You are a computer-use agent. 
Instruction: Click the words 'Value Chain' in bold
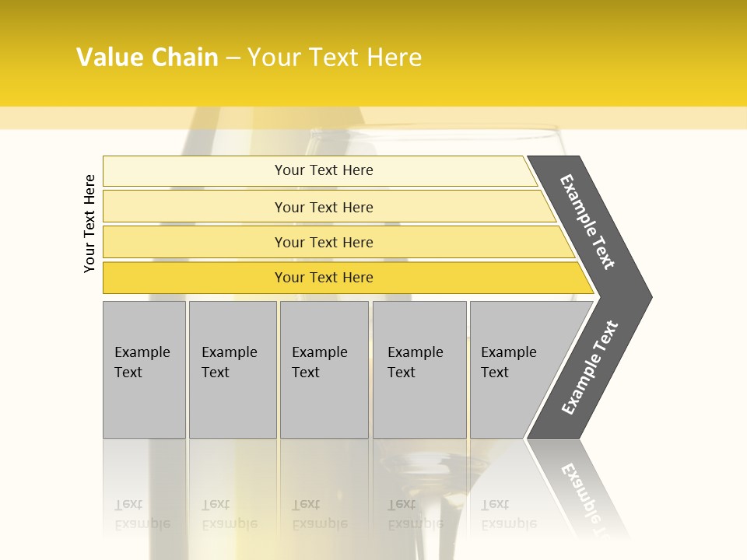[x=147, y=57]
